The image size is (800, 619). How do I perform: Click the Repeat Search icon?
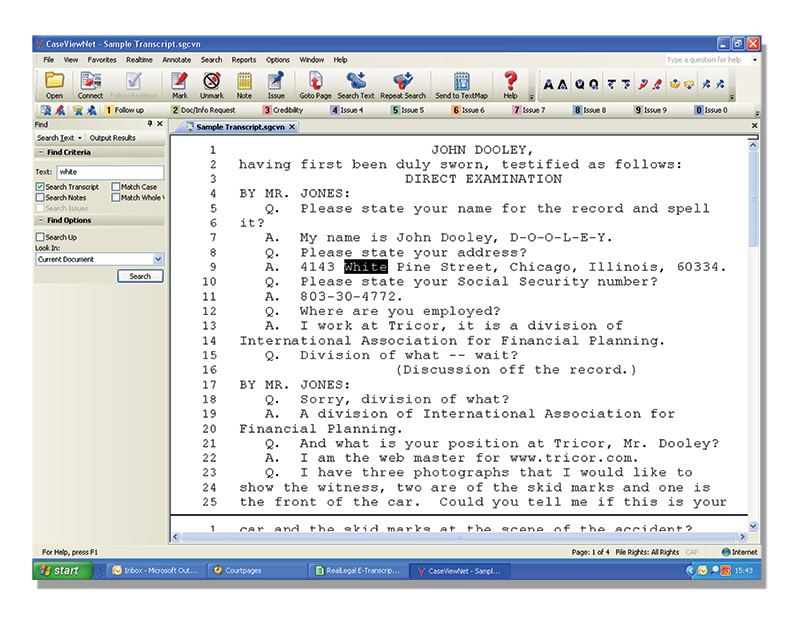[x=403, y=81]
